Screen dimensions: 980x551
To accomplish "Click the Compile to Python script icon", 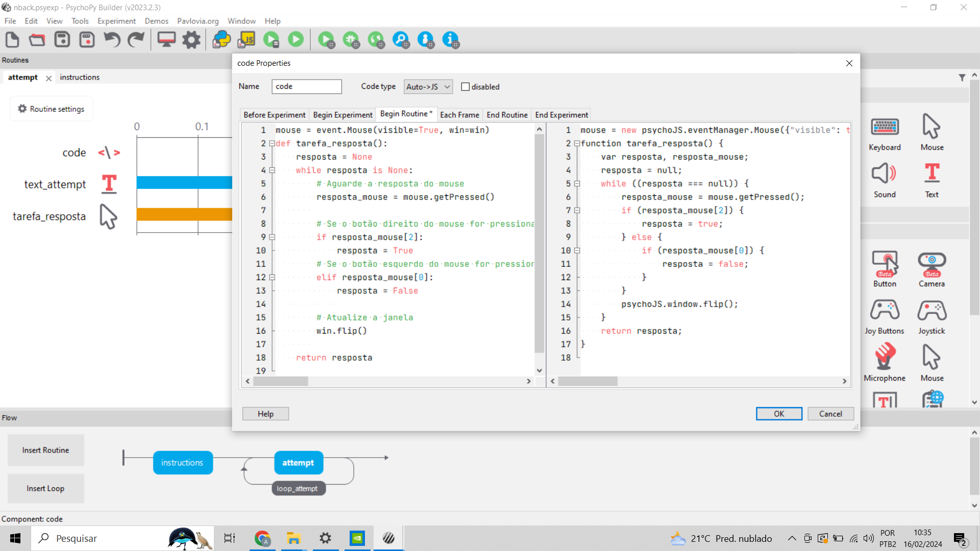I will coord(222,40).
